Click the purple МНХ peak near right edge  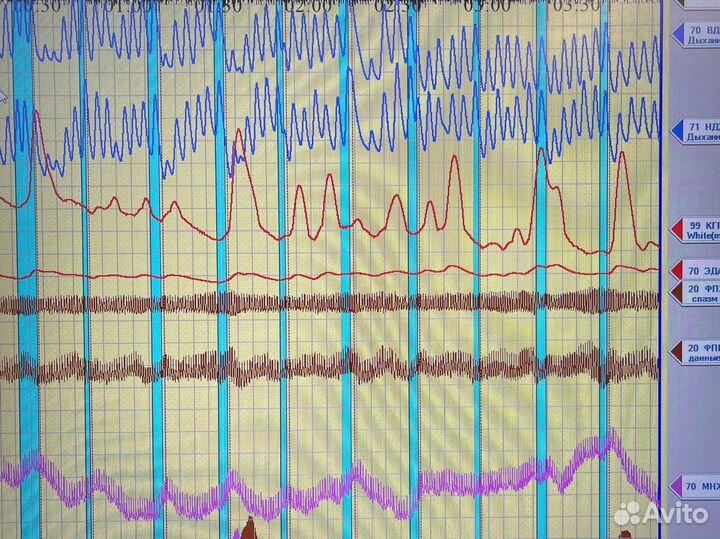[613, 435]
